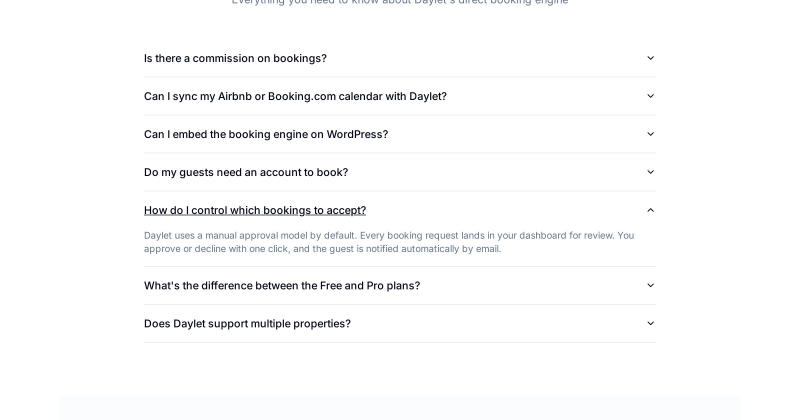
Task: Open 'Does Daylet support multiple properties?' question
Action: 399,324
